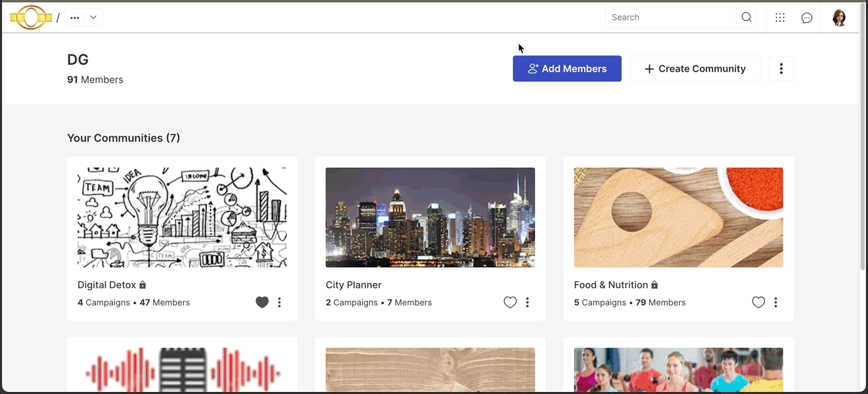Open the Digital Detox community title

[x=107, y=285]
